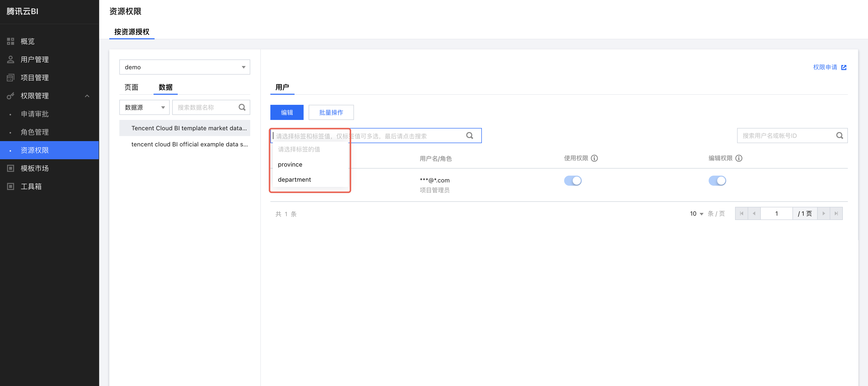Toggle the 编辑权限 switch for user
This screenshot has height=386, width=868.
[x=717, y=181]
